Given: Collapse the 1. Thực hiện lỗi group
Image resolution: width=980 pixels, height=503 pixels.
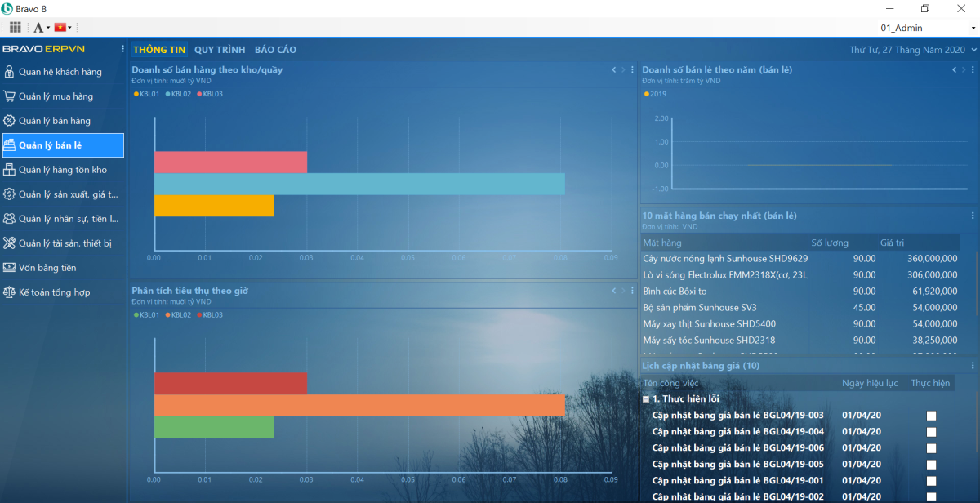Looking at the screenshot, I should tap(646, 399).
